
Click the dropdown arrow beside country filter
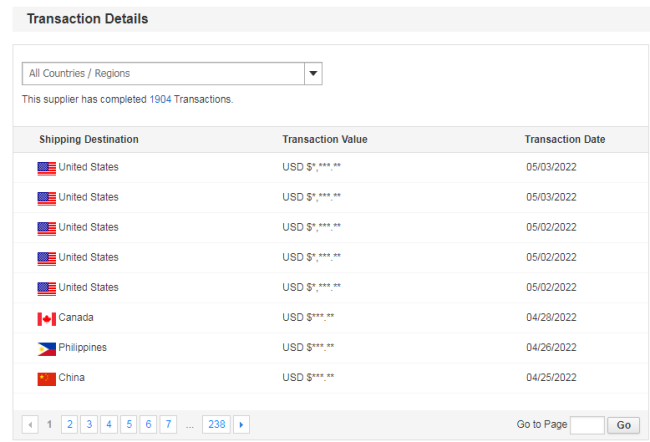[x=313, y=73]
